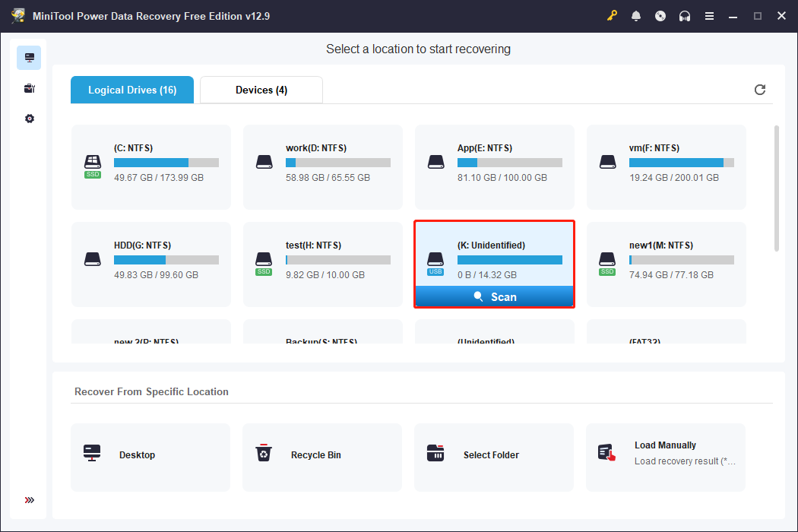Image resolution: width=798 pixels, height=532 pixels.
Task: Click the disc bootable media icon
Action: [660, 16]
